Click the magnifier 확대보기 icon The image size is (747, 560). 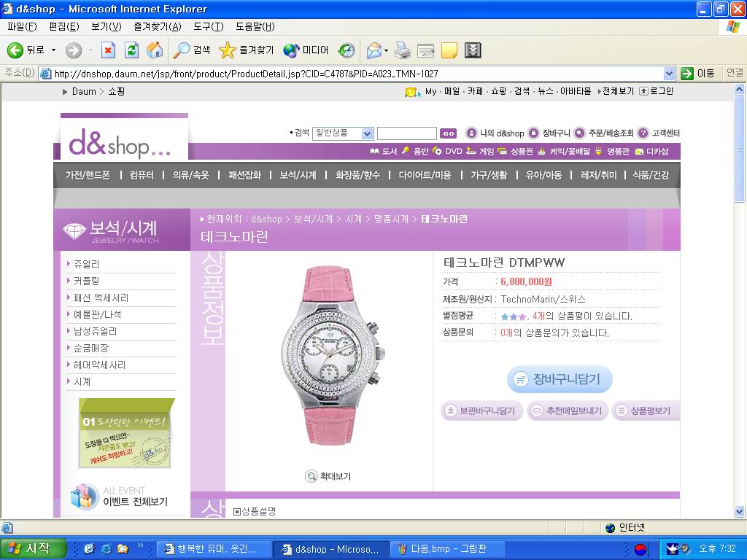[311, 475]
